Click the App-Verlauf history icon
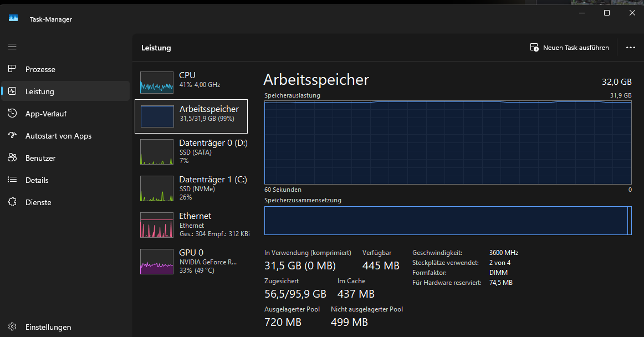The height and width of the screenshot is (337, 644). click(12, 113)
